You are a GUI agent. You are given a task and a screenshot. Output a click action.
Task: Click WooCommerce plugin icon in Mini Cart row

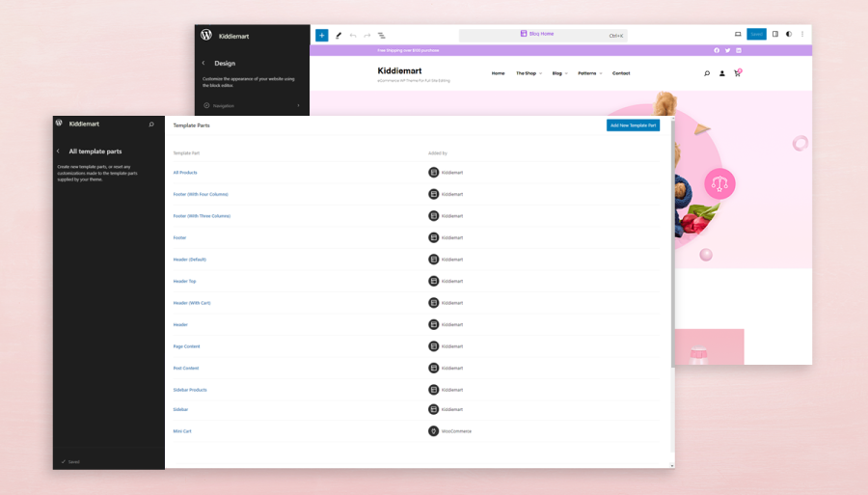pyautogui.click(x=433, y=430)
